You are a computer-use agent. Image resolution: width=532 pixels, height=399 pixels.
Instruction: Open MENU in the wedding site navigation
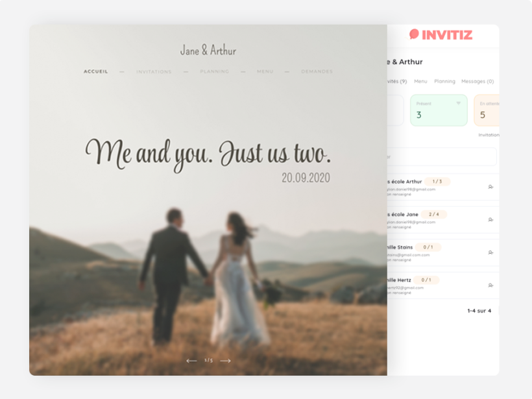tap(265, 71)
